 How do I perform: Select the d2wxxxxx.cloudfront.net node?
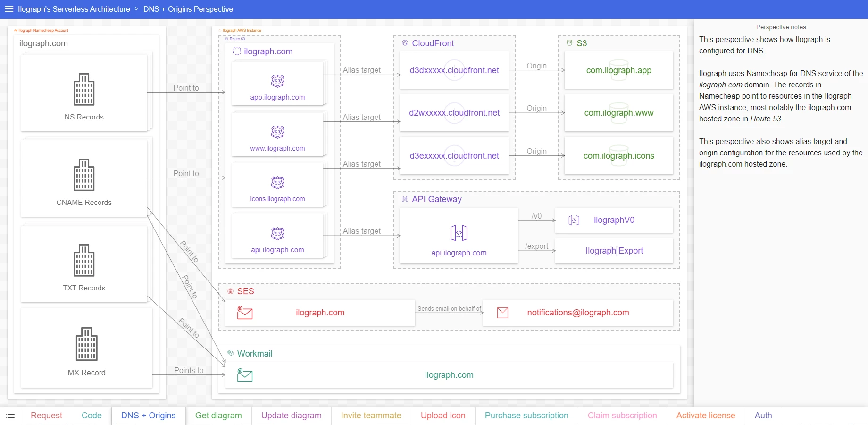(454, 113)
